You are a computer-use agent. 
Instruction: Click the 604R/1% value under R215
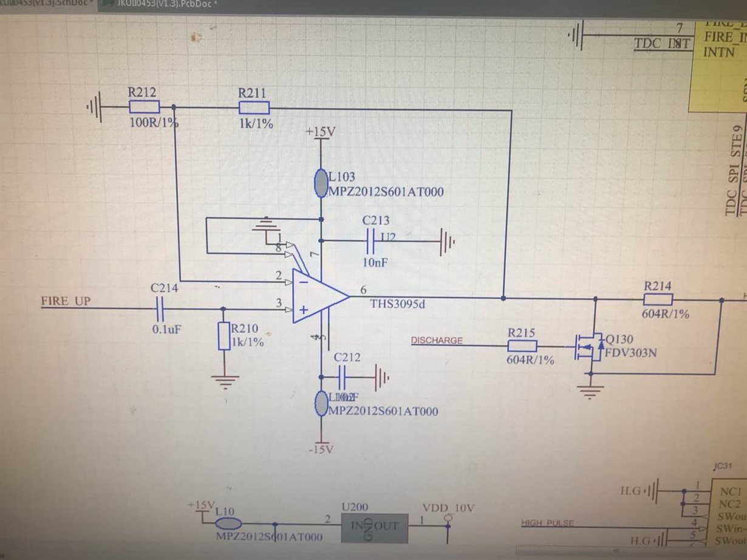(530, 360)
